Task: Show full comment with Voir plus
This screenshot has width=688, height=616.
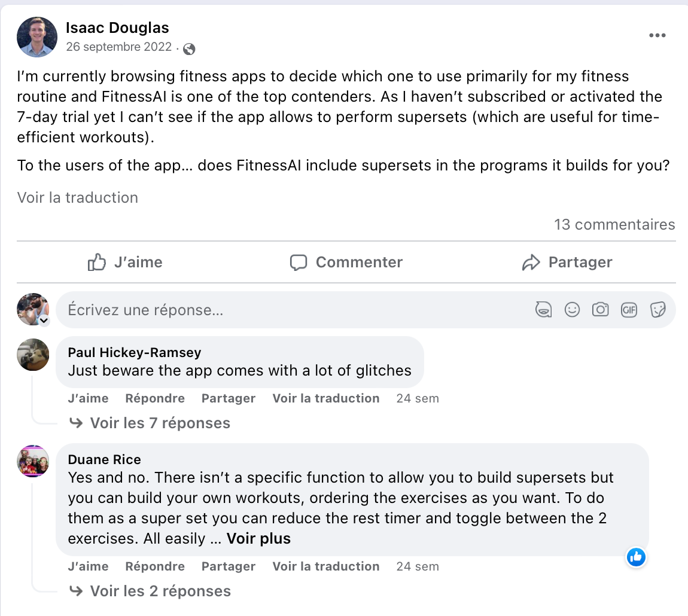Action: coord(258,538)
